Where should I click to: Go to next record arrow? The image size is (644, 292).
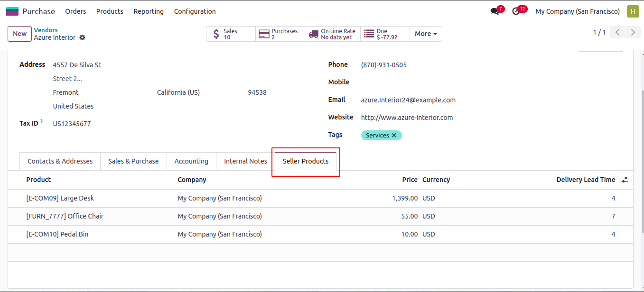(633, 32)
